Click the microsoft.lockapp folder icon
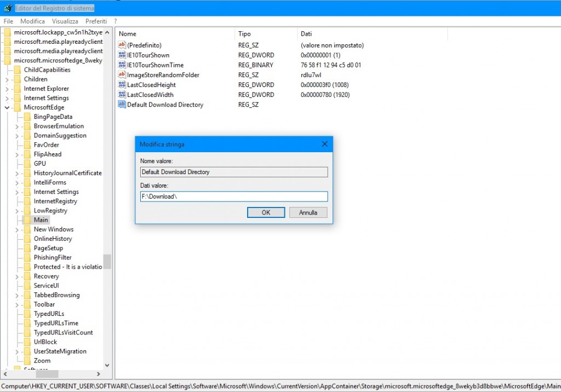This screenshot has height=392, width=561. 7,32
